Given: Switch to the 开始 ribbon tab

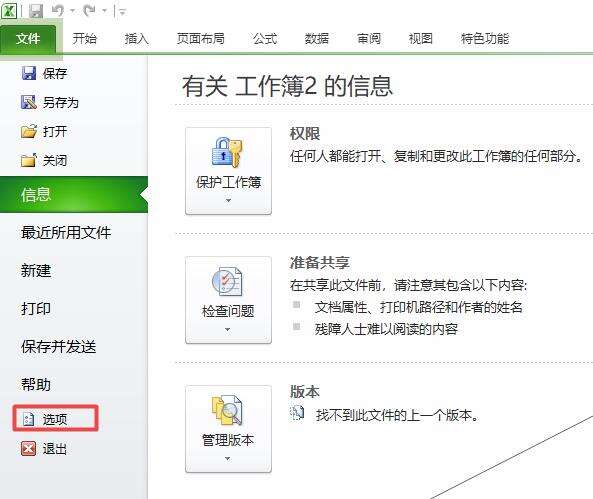Looking at the screenshot, I should (x=85, y=39).
